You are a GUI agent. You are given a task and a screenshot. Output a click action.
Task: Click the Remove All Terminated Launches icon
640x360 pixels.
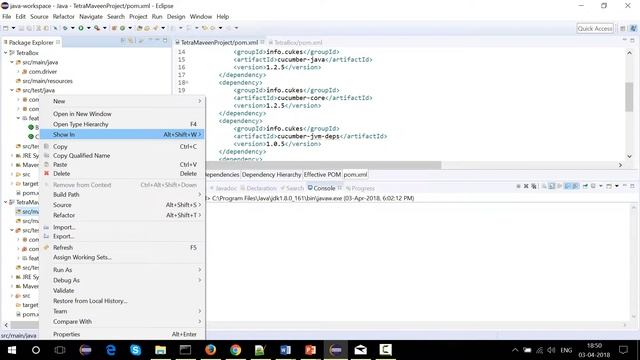(533, 186)
